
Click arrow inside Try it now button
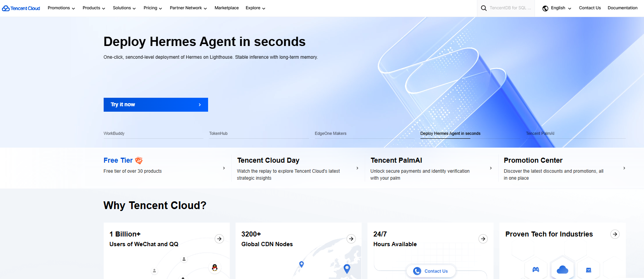point(200,105)
